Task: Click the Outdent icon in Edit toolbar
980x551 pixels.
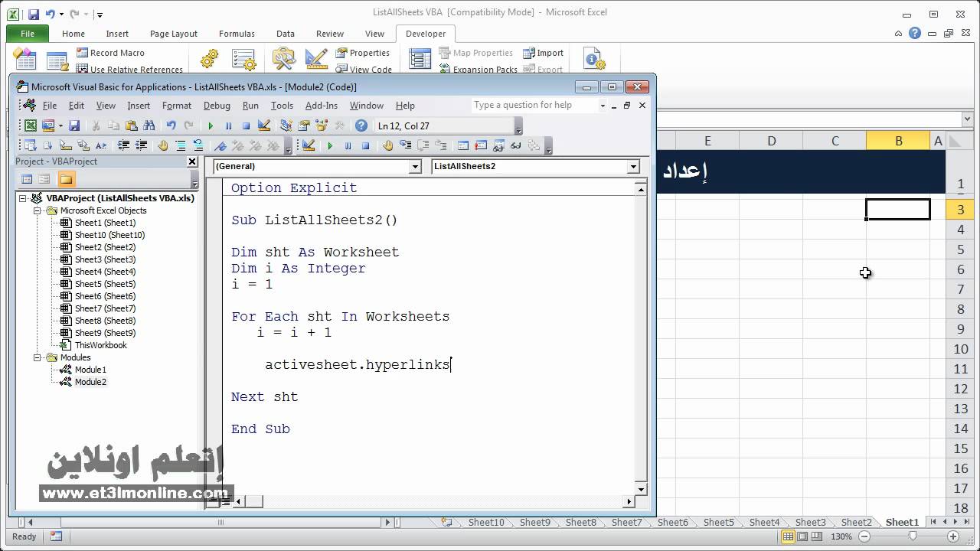Action: point(141,145)
